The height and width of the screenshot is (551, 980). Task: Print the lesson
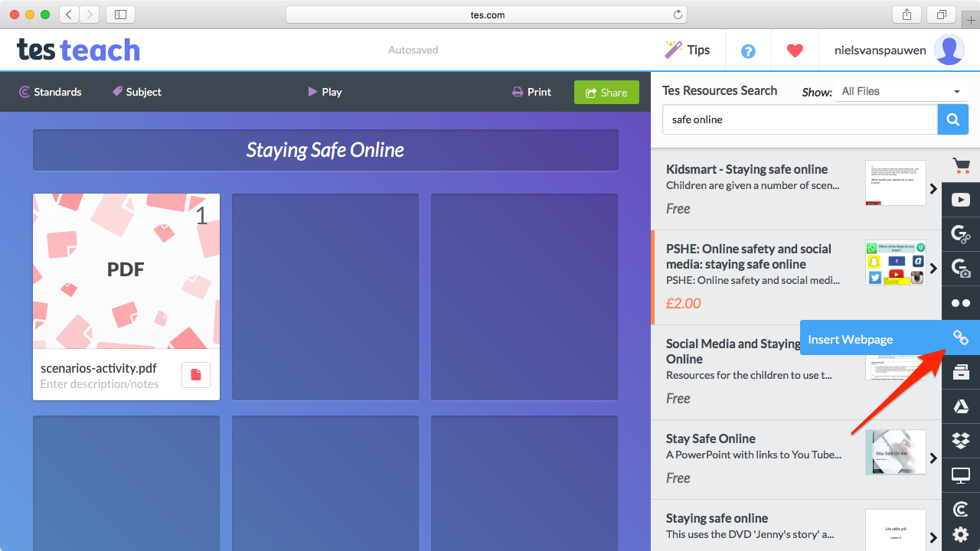click(531, 92)
